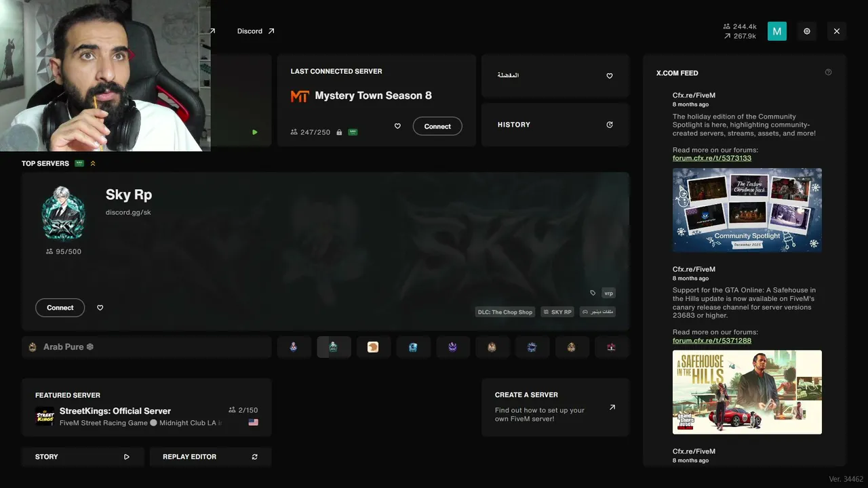Click the SKY RP map tag
The height and width of the screenshot is (488, 868).
click(x=558, y=312)
